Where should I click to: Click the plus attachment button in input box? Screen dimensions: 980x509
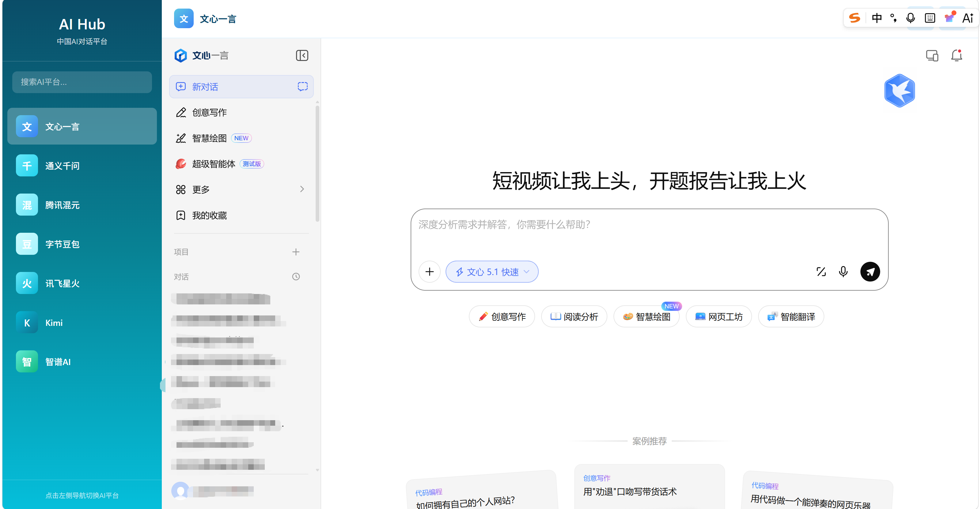[430, 272]
